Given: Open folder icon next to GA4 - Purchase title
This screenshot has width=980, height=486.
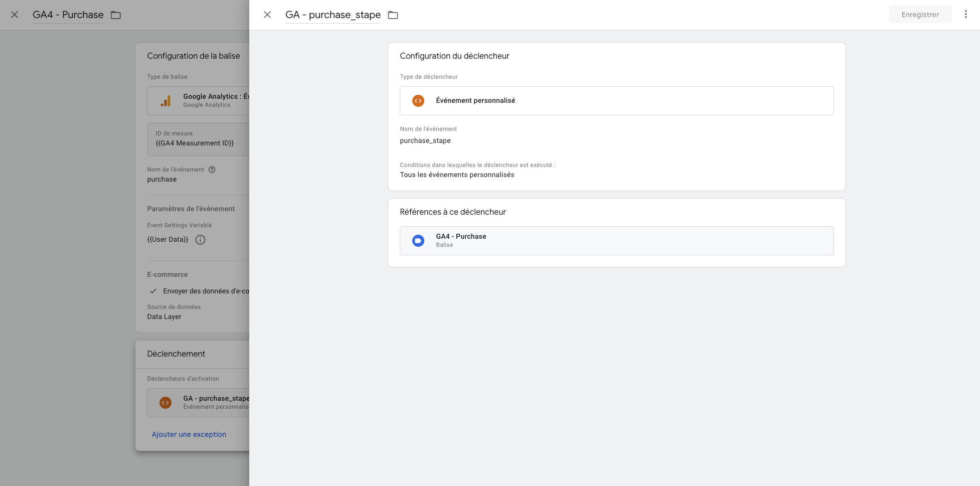Looking at the screenshot, I should (116, 15).
